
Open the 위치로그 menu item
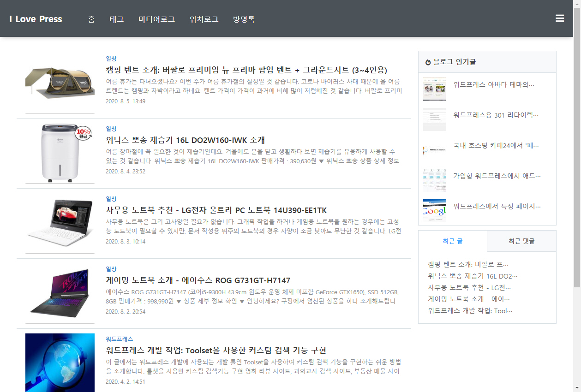tap(204, 19)
